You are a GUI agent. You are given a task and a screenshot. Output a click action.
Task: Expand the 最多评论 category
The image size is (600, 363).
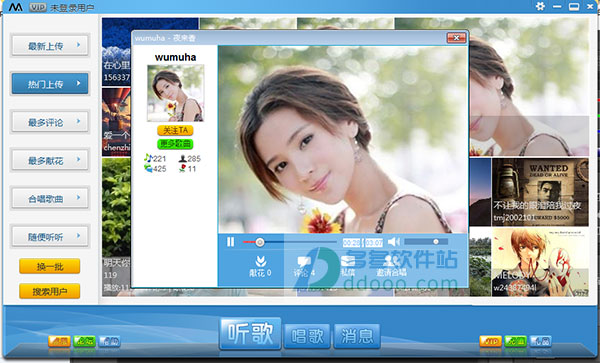pyautogui.click(x=50, y=122)
